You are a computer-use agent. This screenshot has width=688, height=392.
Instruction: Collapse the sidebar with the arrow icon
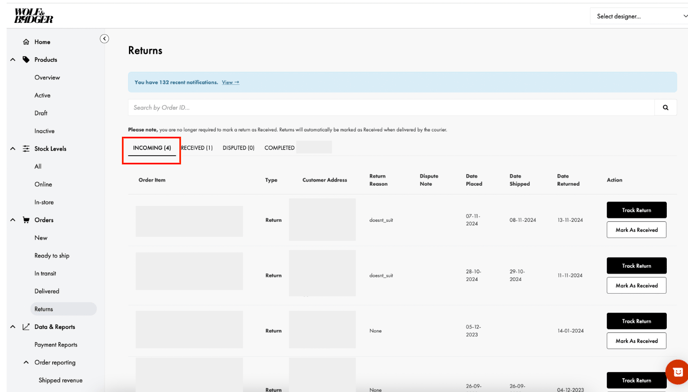(104, 39)
